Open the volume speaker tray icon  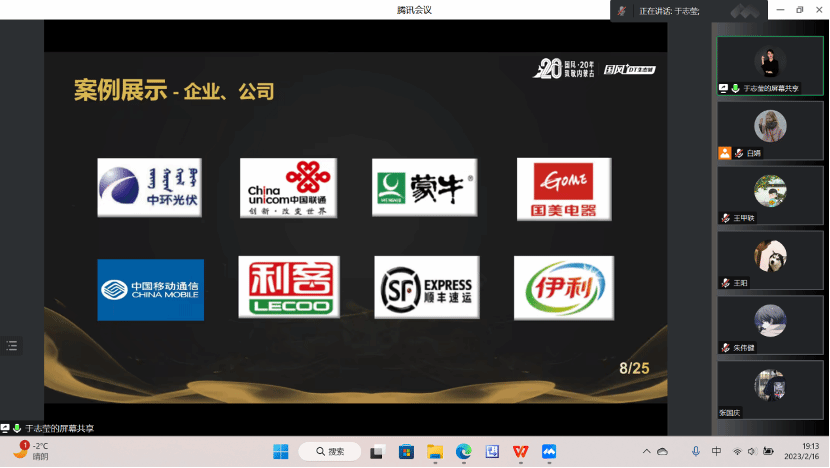point(752,452)
